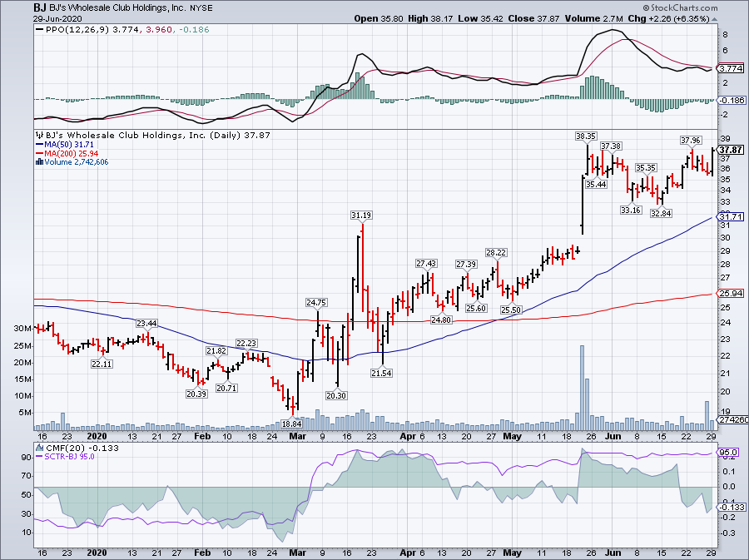This screenshot has height=560, width=749.
Task: Click the CMF(20) -0.133 legend label
Action: [82, 448]
